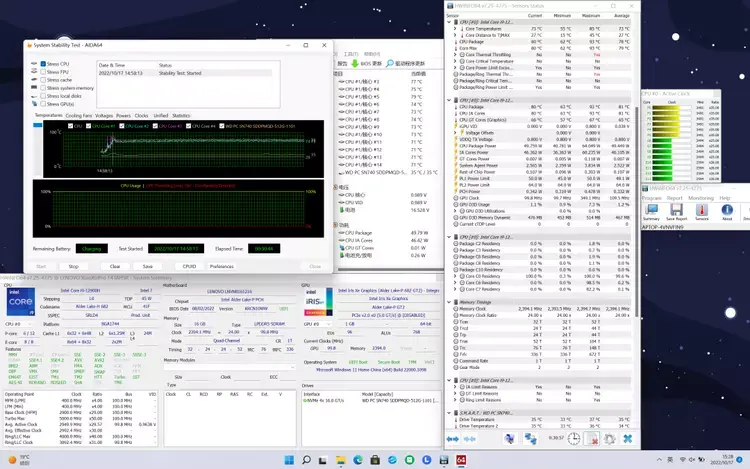Collapse Memory Timings sensor group

click(449, 302)
